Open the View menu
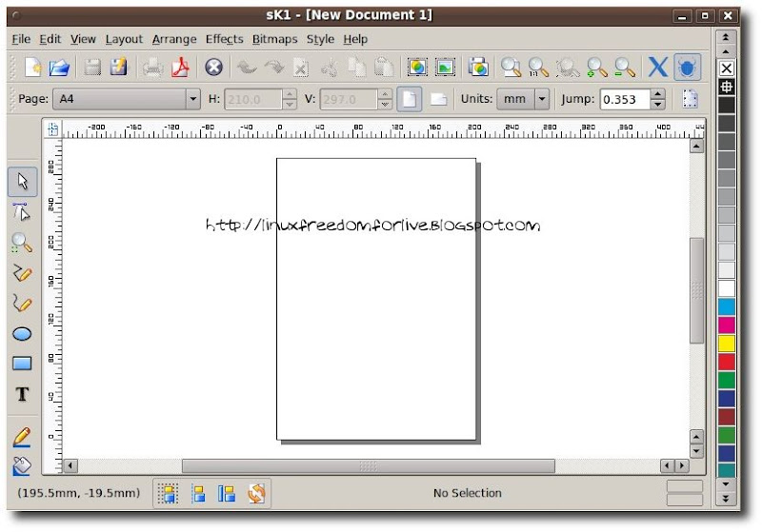The width and height of the screenshot is (762, 532). click(x=83, y=39)
